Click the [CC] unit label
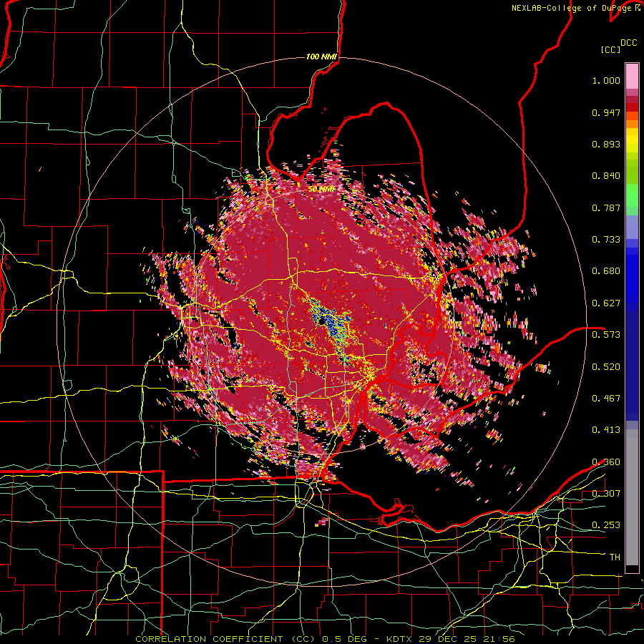Screen dimensions: 644x644 611,49
